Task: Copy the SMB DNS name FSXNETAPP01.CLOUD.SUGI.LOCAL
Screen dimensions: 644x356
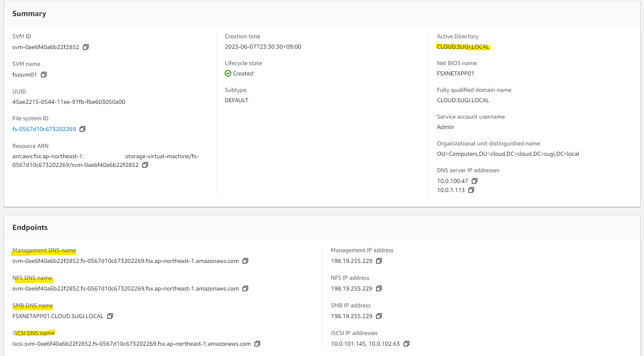Action: point(110,316)
